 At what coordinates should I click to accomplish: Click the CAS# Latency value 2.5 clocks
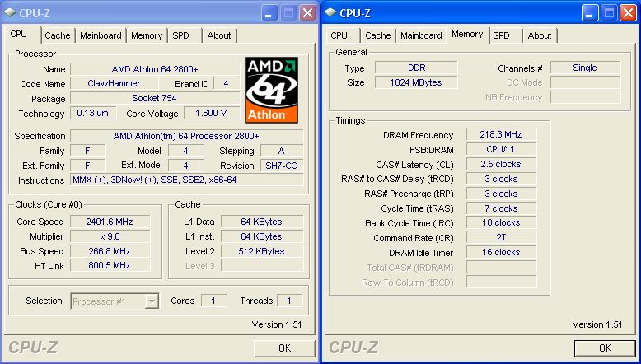(x=501, y=164)
